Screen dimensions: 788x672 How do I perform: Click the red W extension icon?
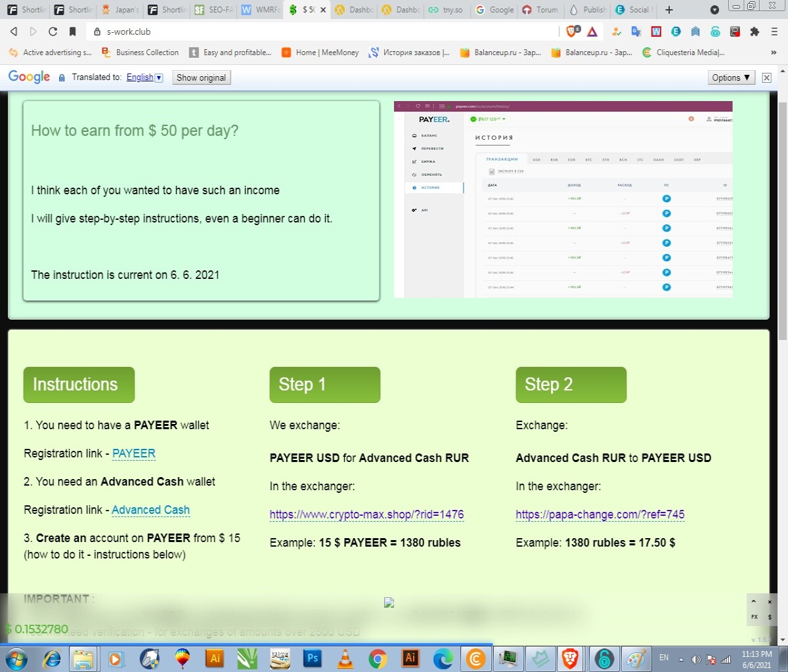tap(656, 31)
